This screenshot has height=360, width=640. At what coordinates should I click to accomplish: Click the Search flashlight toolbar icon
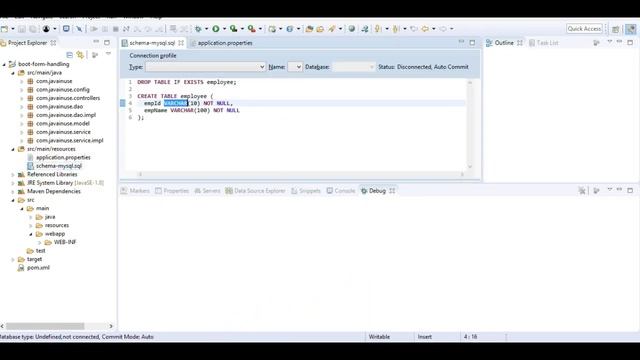tap(331, 29)
